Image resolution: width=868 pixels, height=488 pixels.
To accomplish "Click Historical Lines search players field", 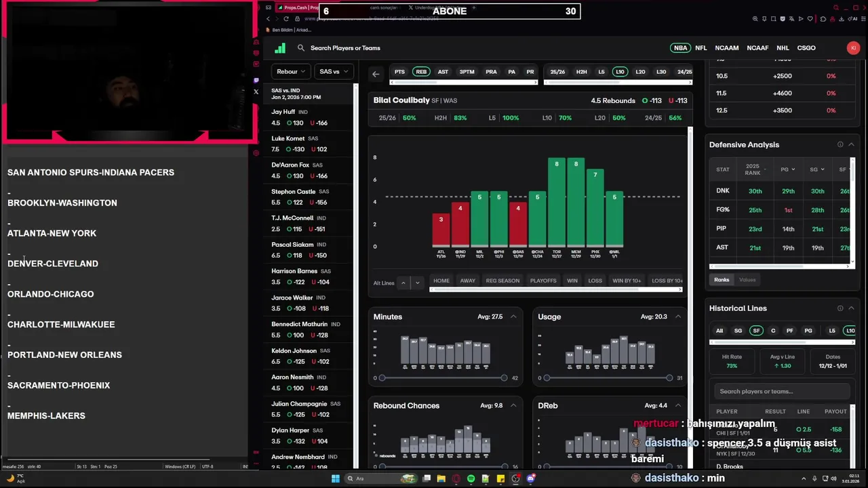I will [781, 391].
